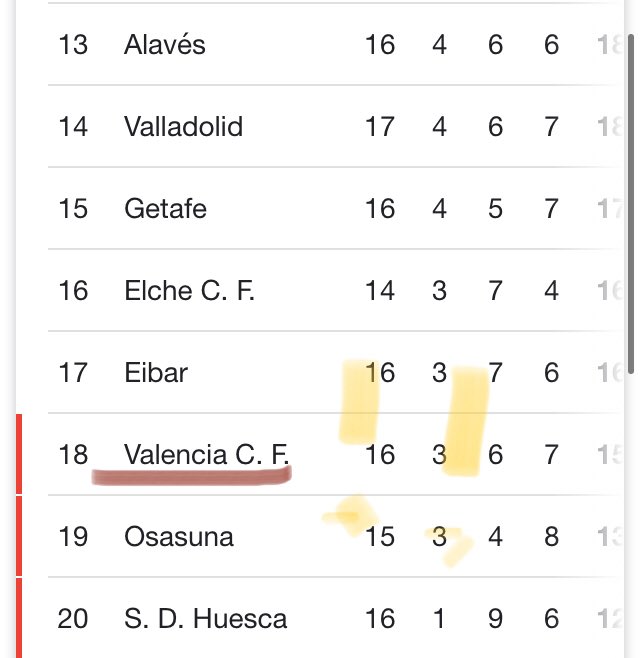Viewport: 640px width, 658px height.
Task: Click position number 13 beside Alavés
Action: pos(73,45)
